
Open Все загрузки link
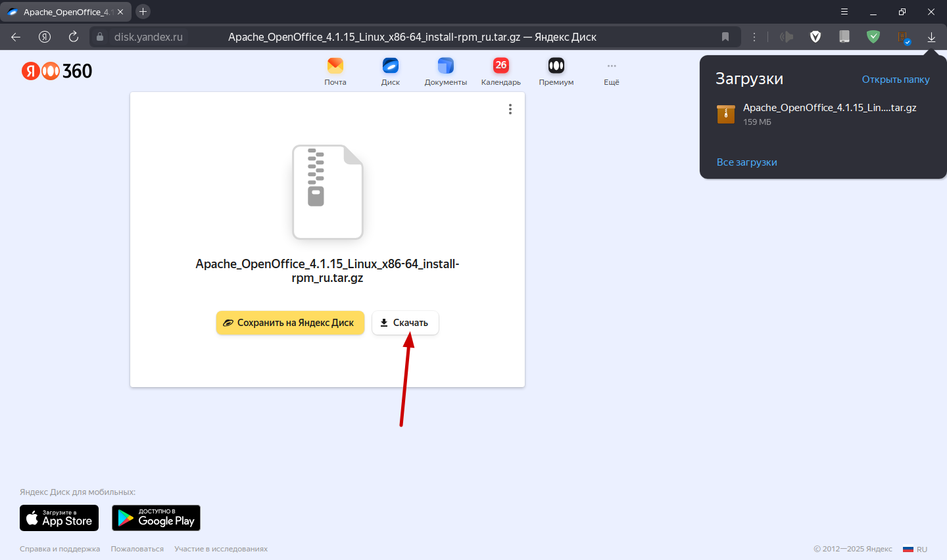click(x=747, y=162)
